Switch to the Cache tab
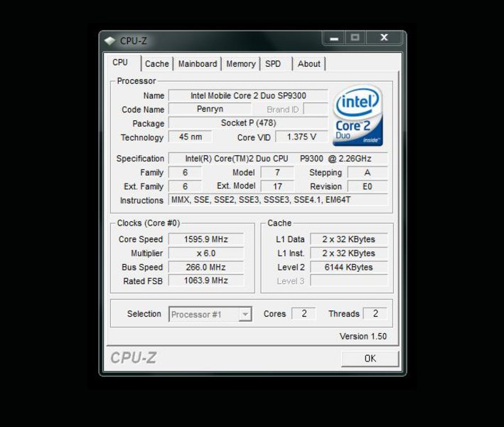The image size is (504, 427). (157, 64)
